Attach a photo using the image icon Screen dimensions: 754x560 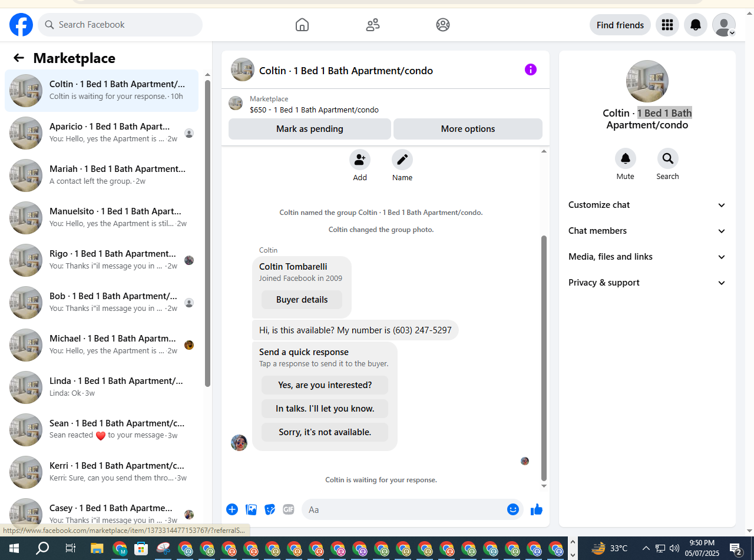click(x=251, y=509)
